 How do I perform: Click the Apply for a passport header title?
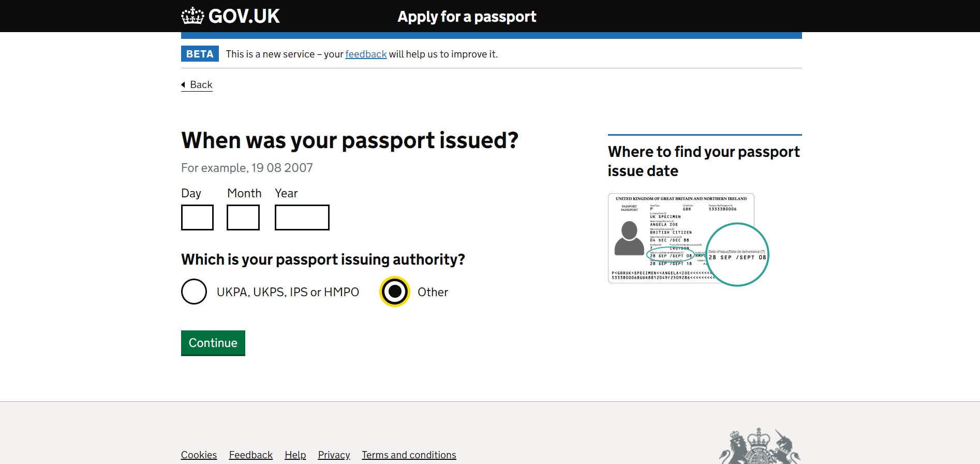[467, 17]
